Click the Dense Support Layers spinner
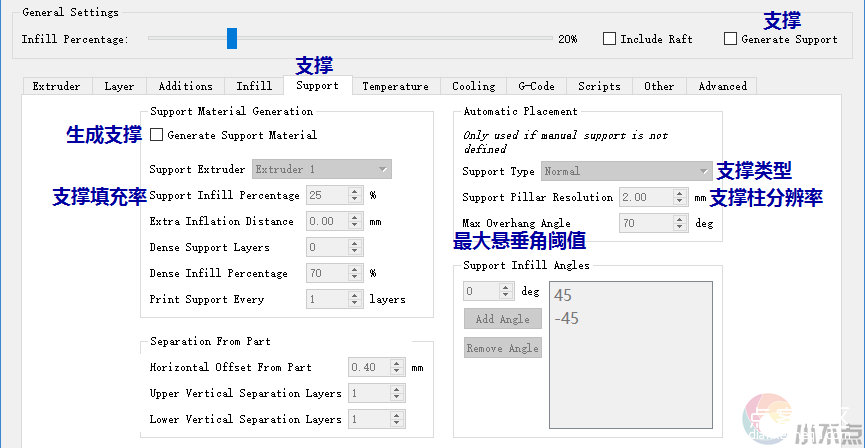 (327, 247)
